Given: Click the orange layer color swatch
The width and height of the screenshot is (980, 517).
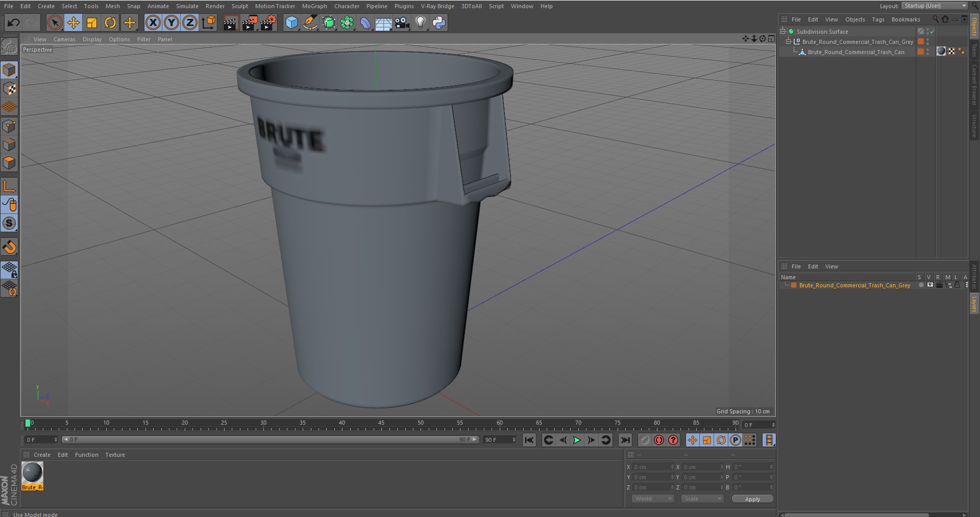Looking at the screenshot, I should coord(794,285).
